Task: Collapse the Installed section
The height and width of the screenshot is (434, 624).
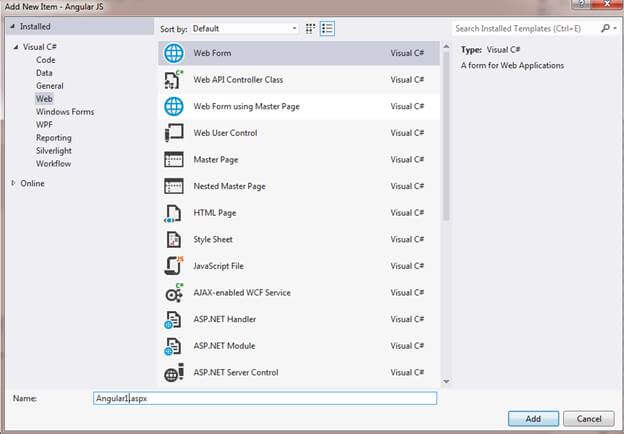Action: click(13, 27)
